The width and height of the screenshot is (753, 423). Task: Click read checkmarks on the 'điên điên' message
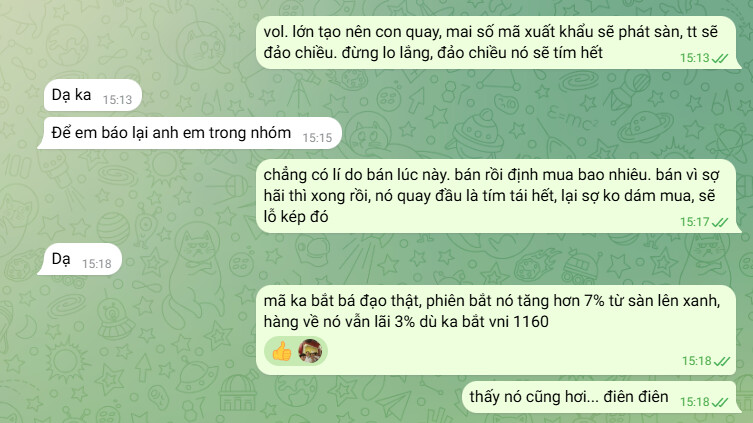point(720,402)
